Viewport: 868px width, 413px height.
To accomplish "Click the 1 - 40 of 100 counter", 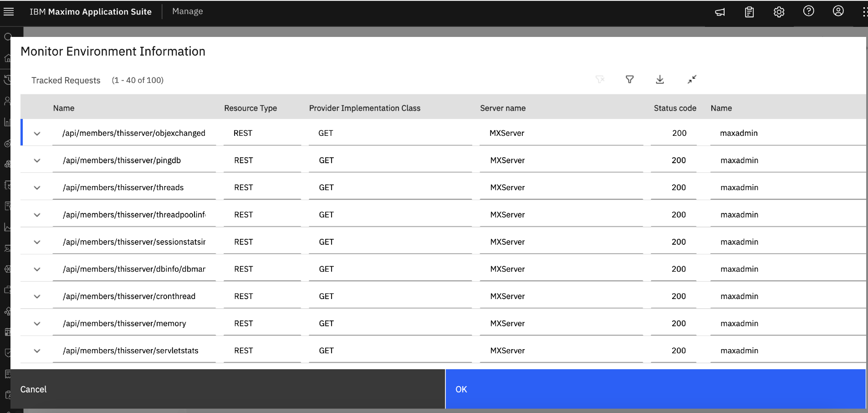I will (x=138, y=80).
